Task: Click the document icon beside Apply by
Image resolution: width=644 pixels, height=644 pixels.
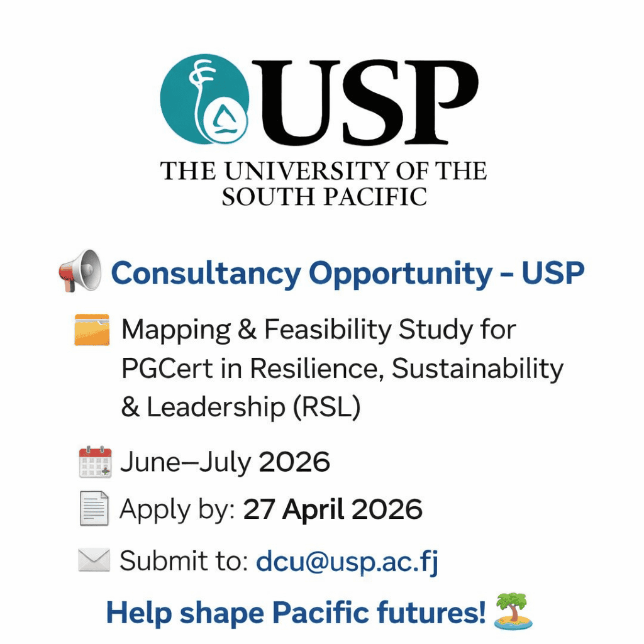Action: pyautogui.click(x=94, y=509)
